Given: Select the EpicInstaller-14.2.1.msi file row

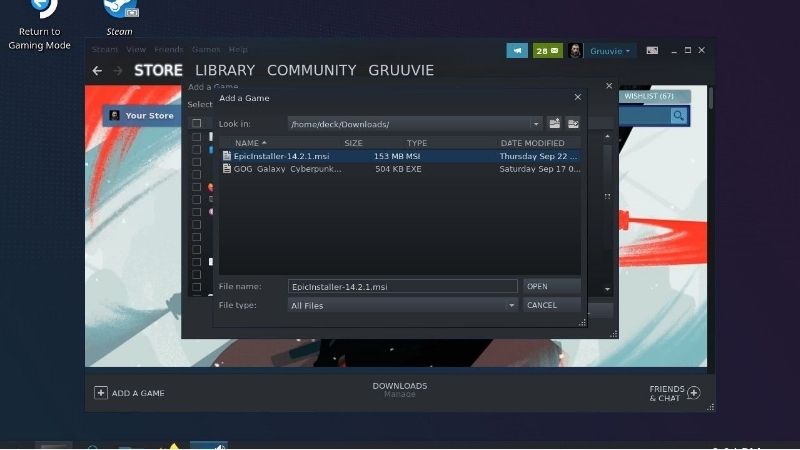Looking at the screenshot, I should (400, 156).
